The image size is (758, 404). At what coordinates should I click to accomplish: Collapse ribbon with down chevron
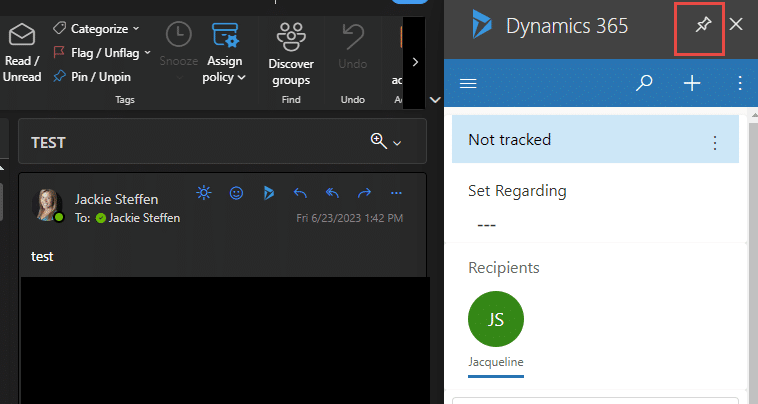tap(435, 100)
